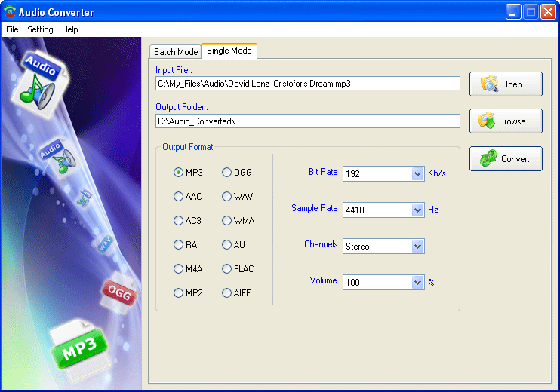This screenshot has width=560, height=392.
Task: Click the Bit Rate value 192
Action: (x=352, y=173)
